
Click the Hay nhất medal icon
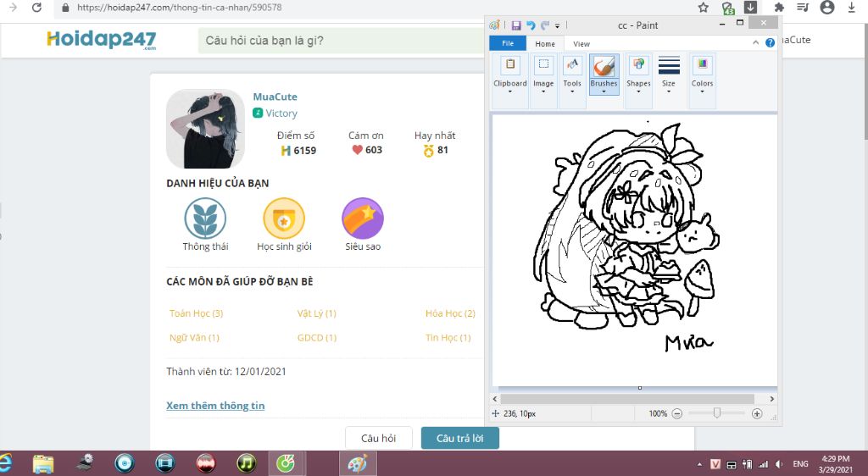(x=428, y=151)
